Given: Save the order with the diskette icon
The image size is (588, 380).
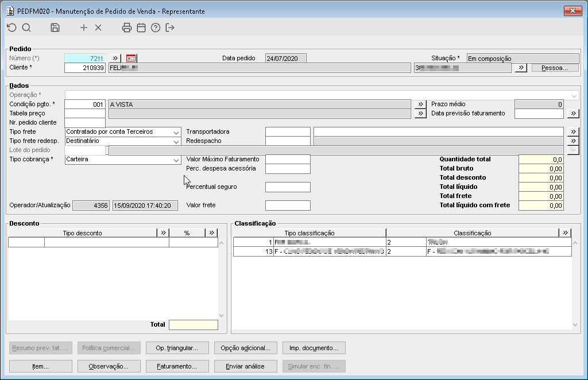Looking at the screenshot, I should click(x=55, y=28).
